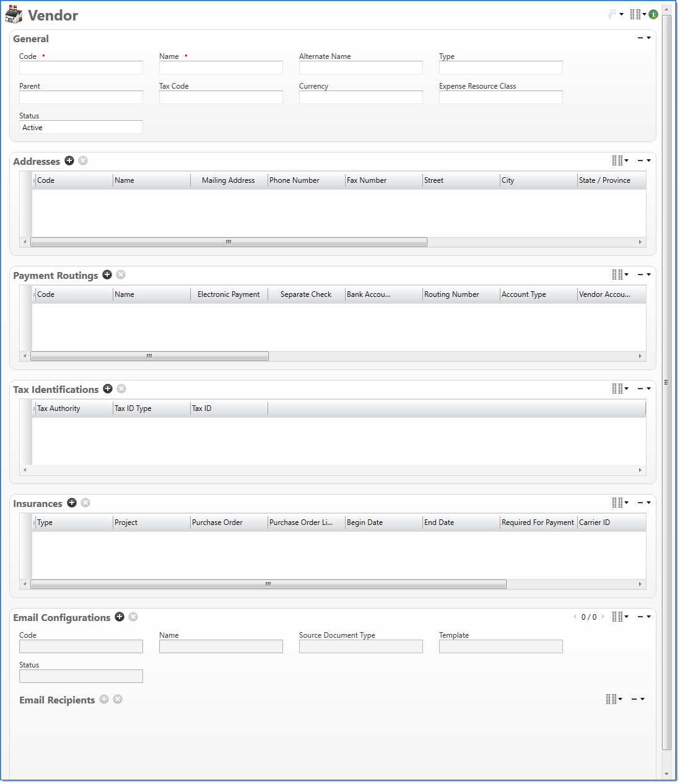This screenshot has height=784, width=680.
Task: Open column options for the Insurances grid
Action: click(x=619, y=503)
